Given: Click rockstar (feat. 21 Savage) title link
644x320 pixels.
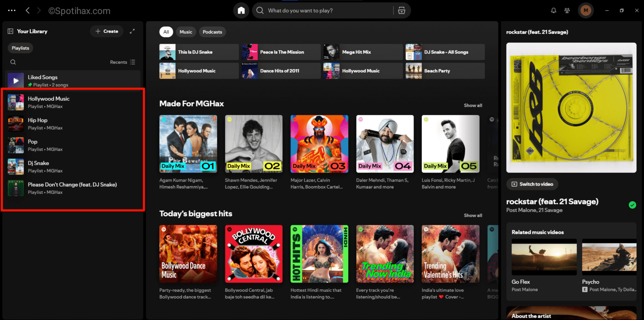Looking at the screenshot, I should click(x=552, y=201).
